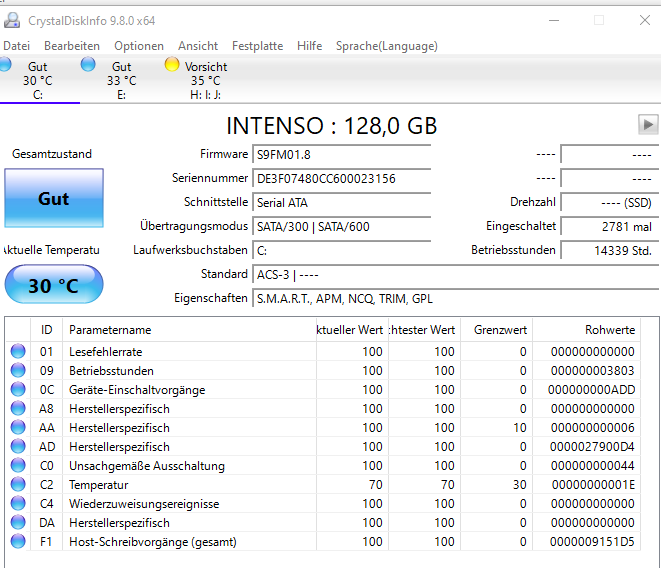Switch to the E: drive tab
This screenshot has height=568, width=661.
point(121,80)
